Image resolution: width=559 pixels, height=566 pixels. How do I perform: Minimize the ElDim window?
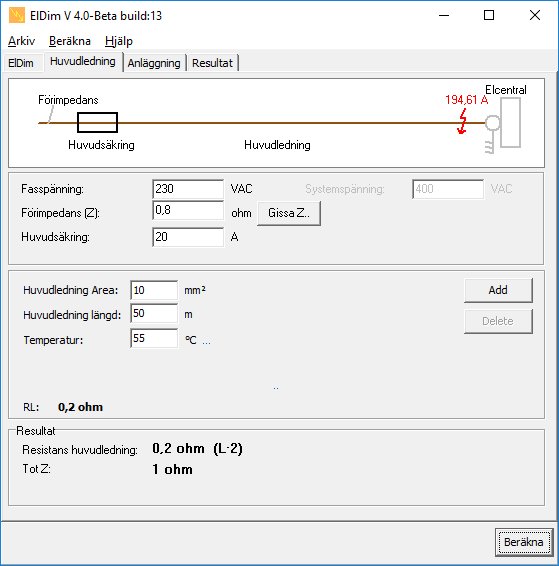click(x=444, y=16)
